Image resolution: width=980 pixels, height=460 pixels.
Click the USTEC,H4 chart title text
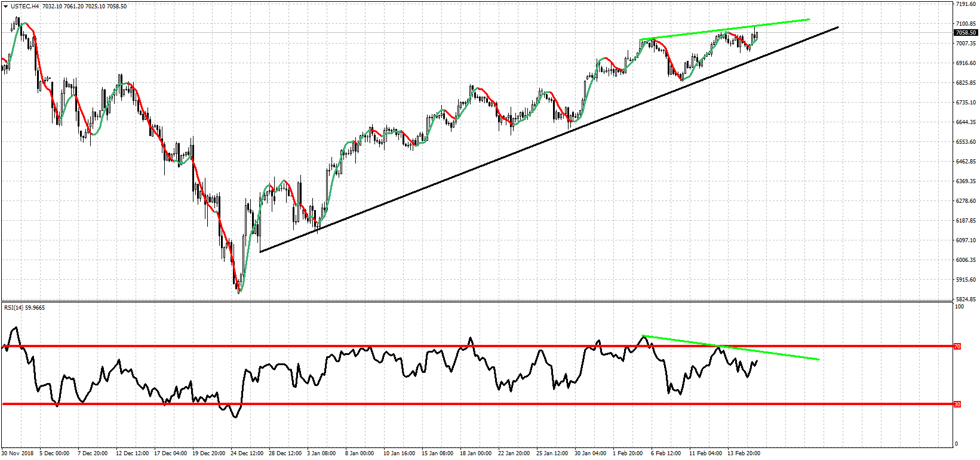pos(24,6)
